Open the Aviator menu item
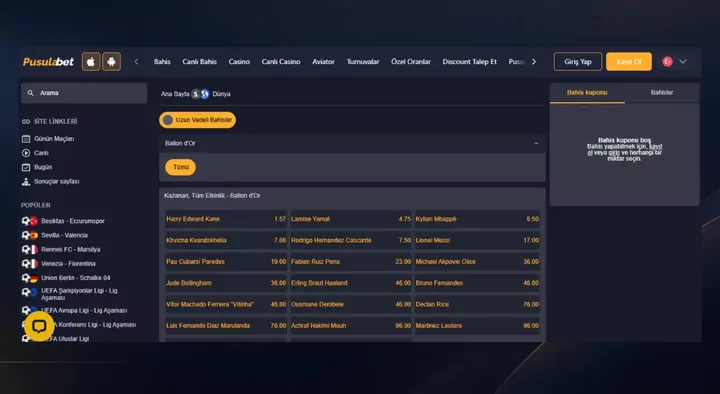 323,62
